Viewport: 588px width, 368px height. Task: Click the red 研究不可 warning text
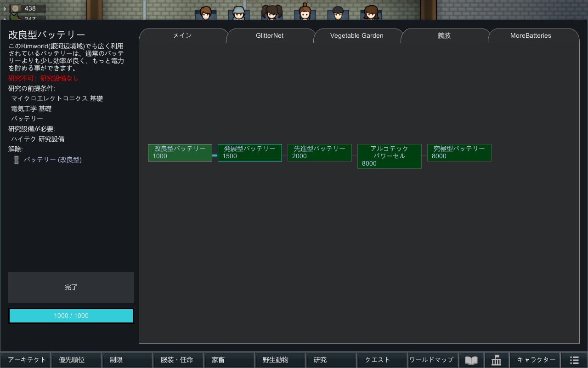(44, 78)
